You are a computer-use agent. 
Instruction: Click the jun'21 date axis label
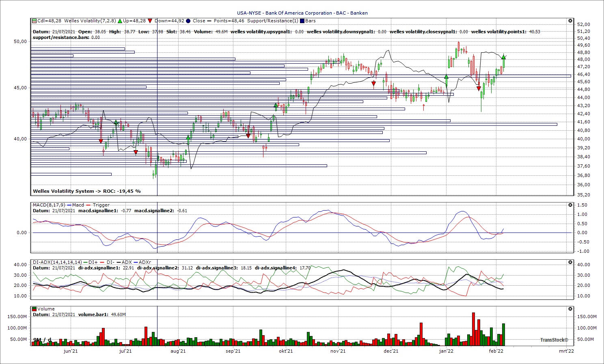71,351
